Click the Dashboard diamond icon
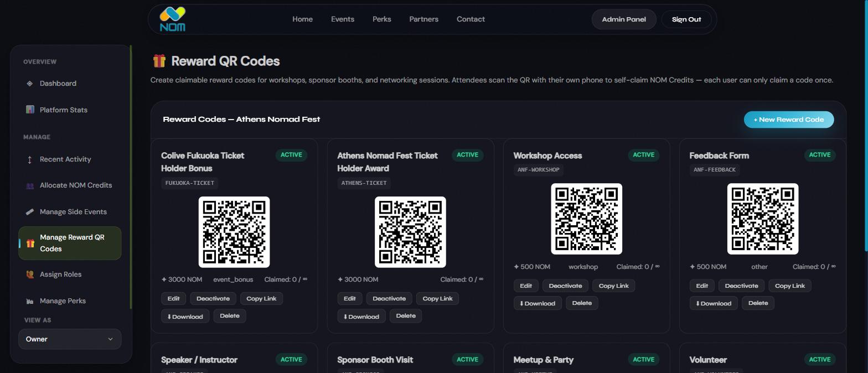 pyautogui.click(x=30, y=84)
